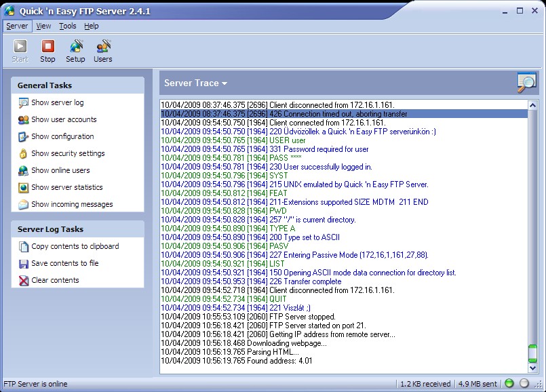
Task: Open the View menu
Action: pos(43,26)
